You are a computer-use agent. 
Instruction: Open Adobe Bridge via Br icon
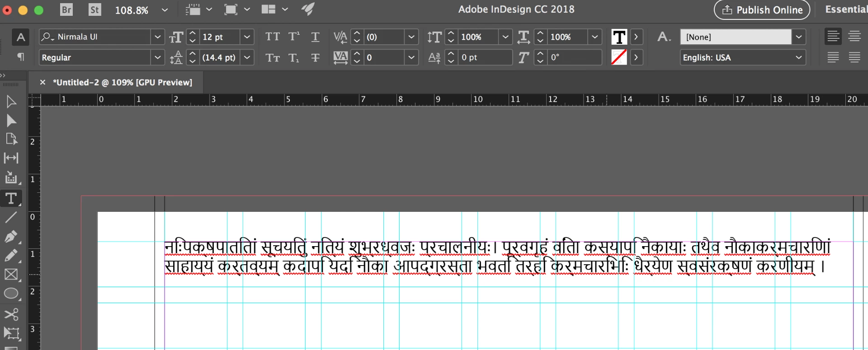66,9
